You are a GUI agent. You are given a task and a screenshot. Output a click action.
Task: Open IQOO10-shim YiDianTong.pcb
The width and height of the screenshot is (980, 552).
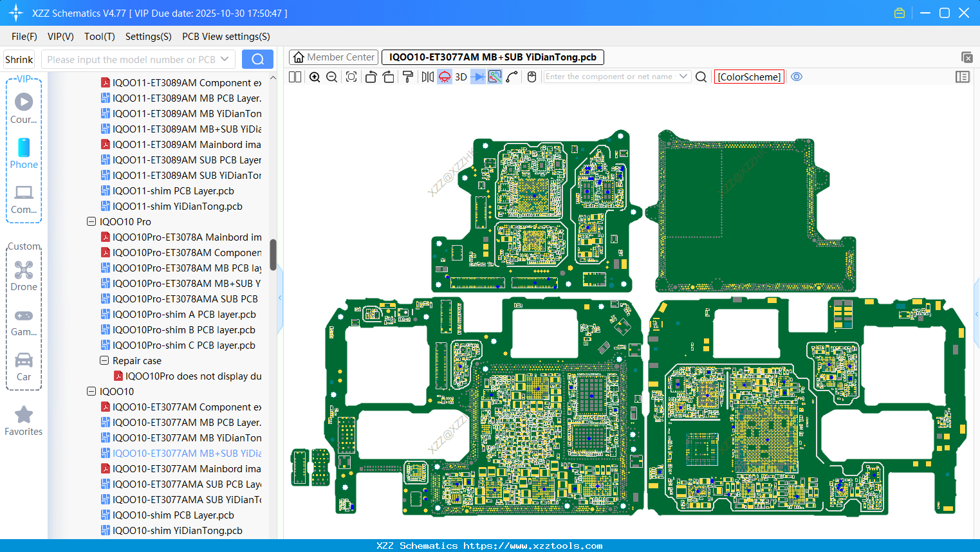[172, 530]
